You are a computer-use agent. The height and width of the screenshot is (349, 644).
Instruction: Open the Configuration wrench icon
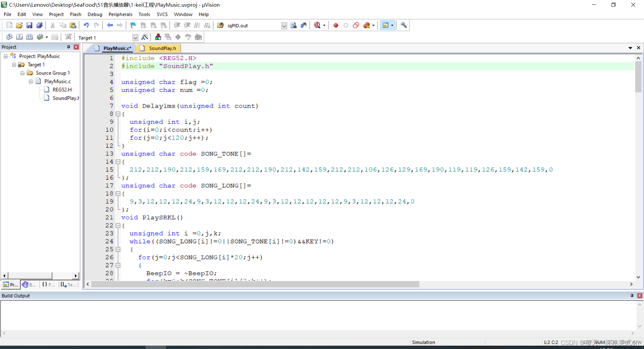(x=404, y=25)
